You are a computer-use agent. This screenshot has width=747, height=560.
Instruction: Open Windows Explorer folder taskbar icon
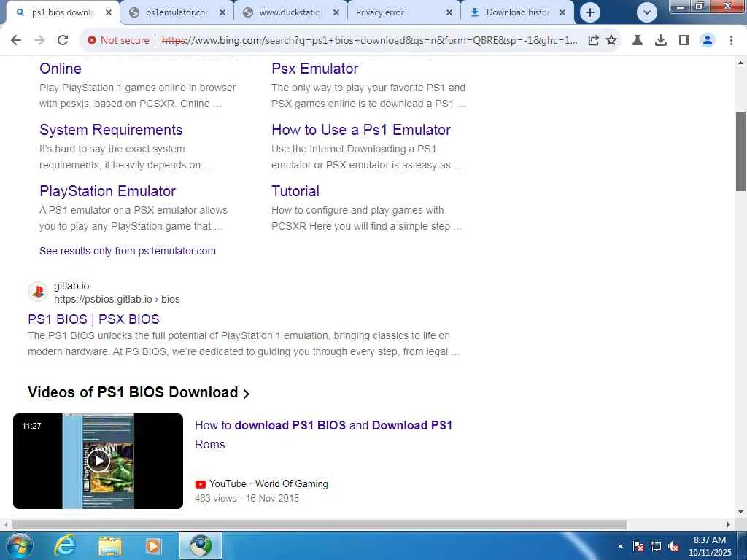click(110, 545)
